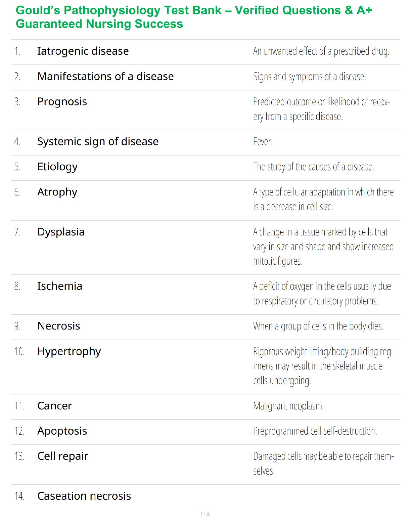The height and width of the screenshot is (532, 411).
Task: Click the Apoptosis term
Action: 62,431
